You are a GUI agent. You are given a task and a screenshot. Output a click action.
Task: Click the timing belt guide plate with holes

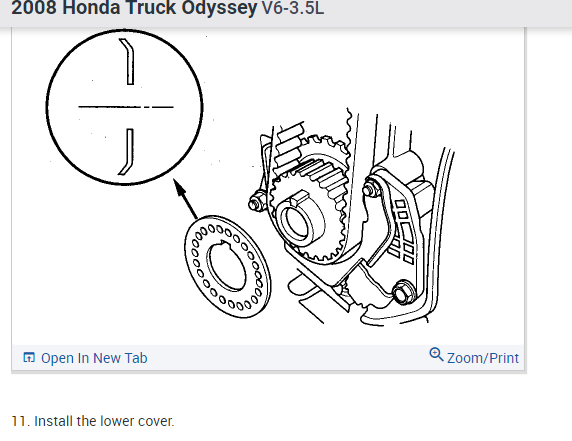pos(228,267)
